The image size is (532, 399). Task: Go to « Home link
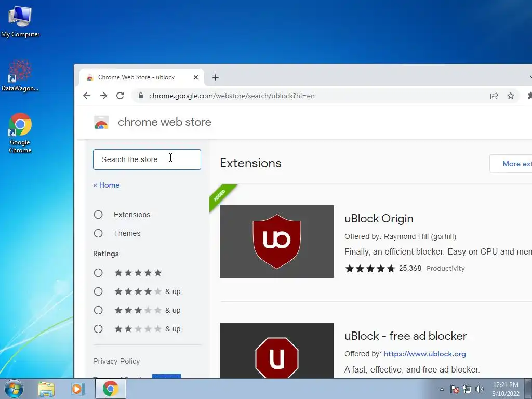(106, 185)
